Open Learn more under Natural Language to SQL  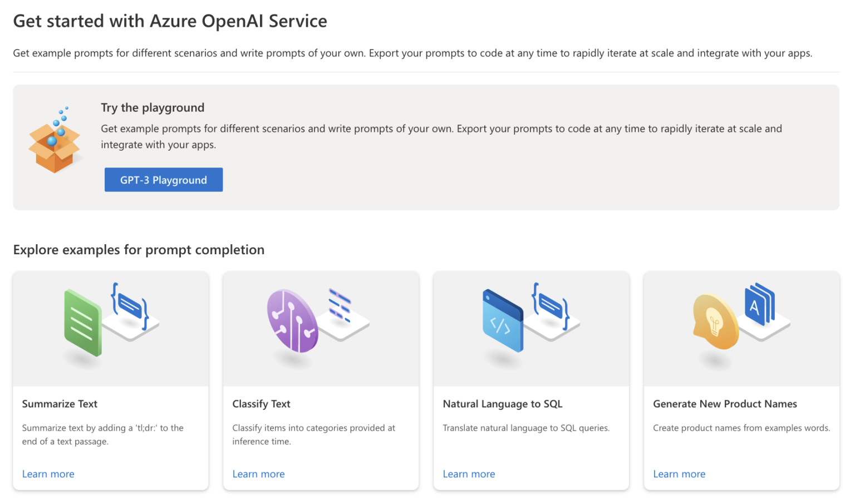pos(469,474)
